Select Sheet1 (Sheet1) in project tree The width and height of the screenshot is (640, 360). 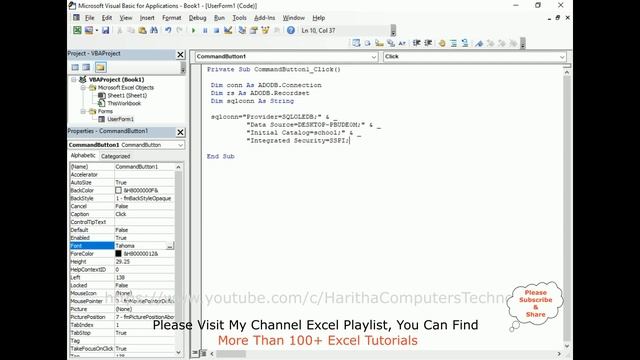[127, 96]
